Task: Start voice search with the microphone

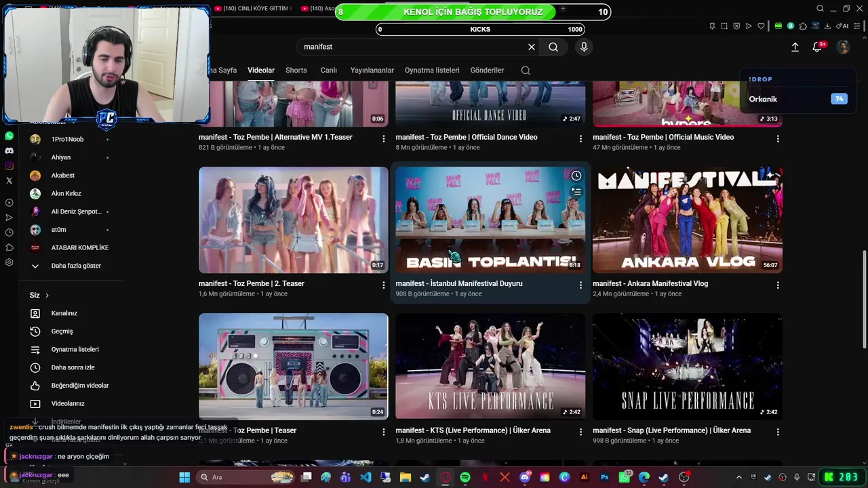Action: click(584, 47)
